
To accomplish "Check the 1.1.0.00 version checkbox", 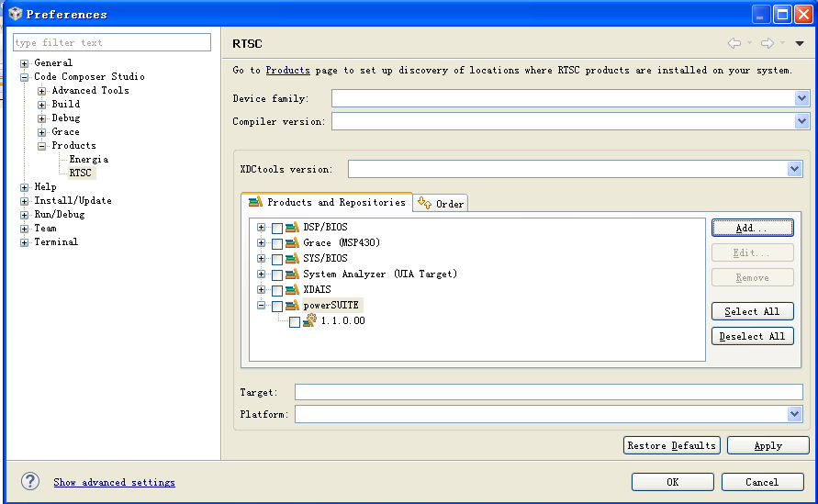I will point(295,322).
